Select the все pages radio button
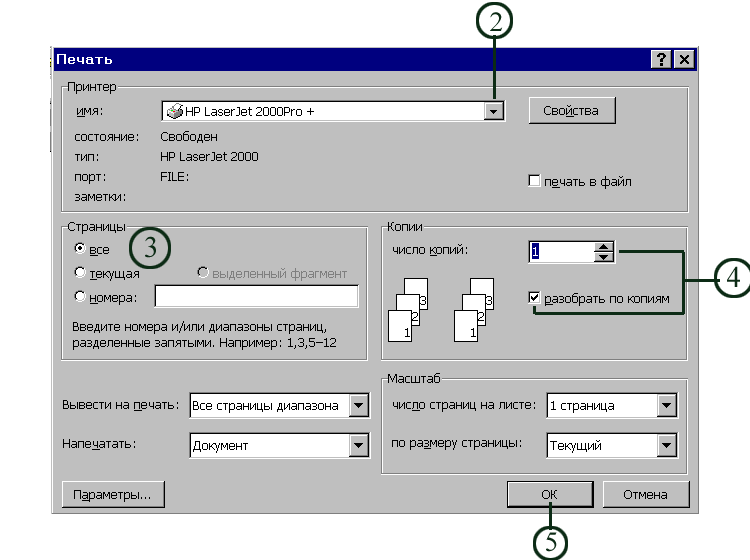The height and width of the screenshot is (560, 750). (x=80, y=249)
